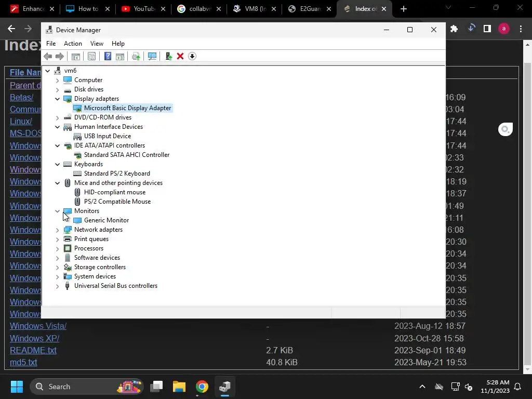Screen dimensions: 532x399
Task: Click the Action pane toolbar icon
Action: point(120,56)
